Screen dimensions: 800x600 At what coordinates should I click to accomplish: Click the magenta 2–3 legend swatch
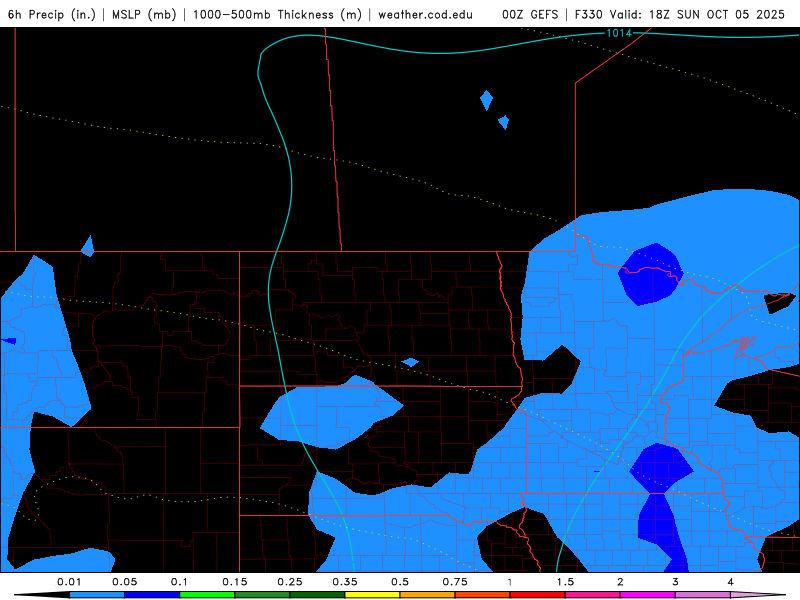click(648, 595)
